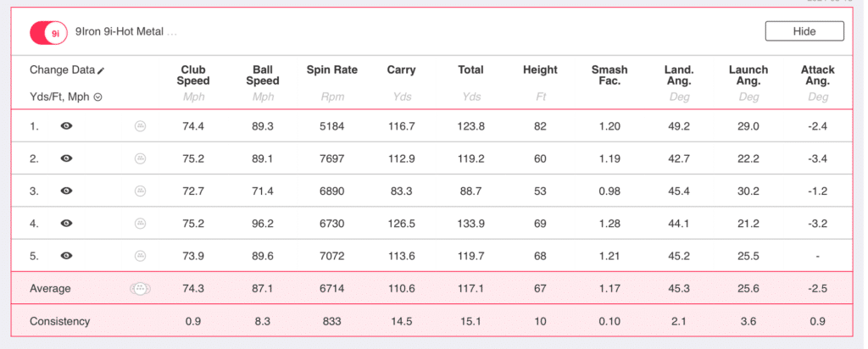Click the group icon in shot 5 row
This screenshot has height=349, width=868.
tap(140, 256)
